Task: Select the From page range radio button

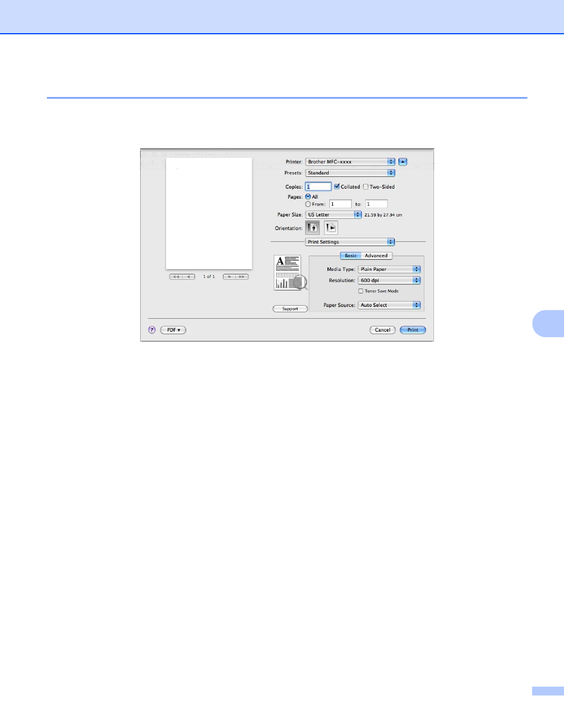Action: 308,204
